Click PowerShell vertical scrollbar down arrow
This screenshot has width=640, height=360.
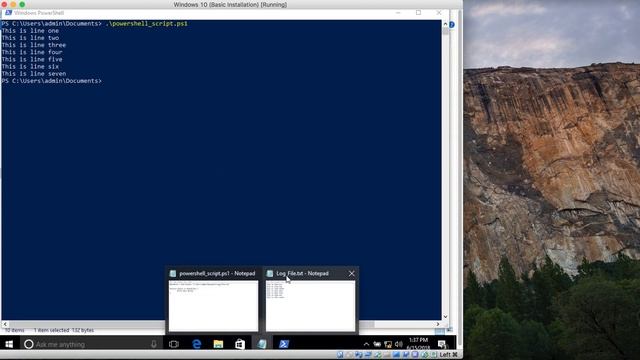(445, 316)
